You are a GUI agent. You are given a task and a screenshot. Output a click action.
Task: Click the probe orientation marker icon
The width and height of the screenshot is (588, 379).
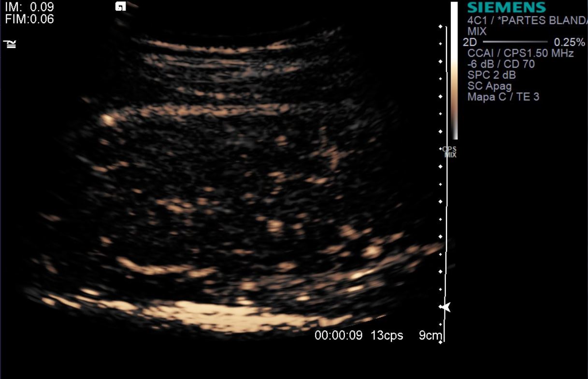tap(121, 6)
